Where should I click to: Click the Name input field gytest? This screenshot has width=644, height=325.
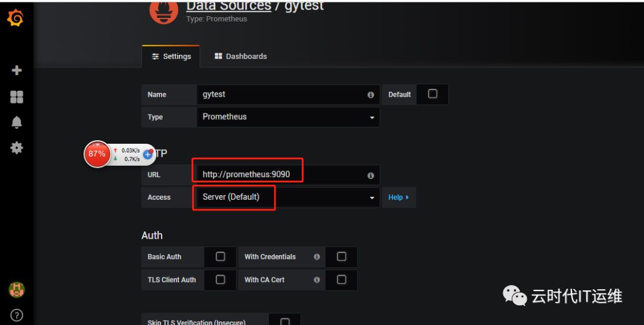289,94
